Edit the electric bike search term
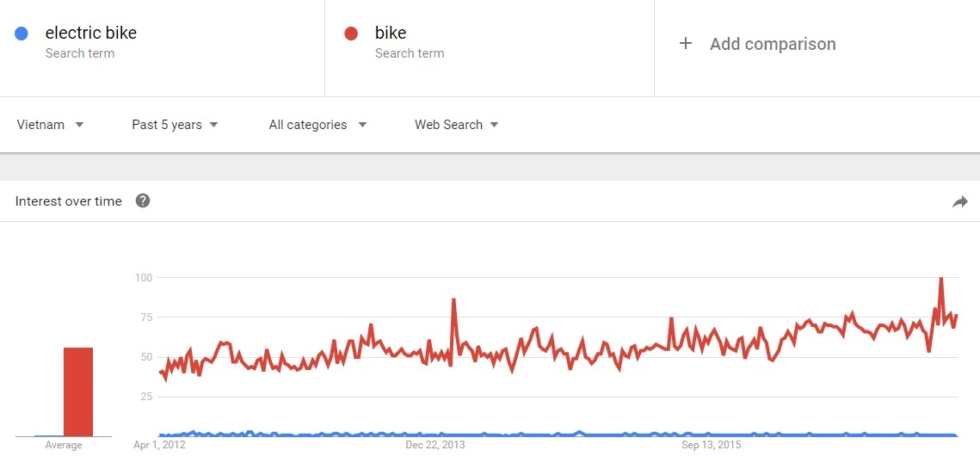Viewport: 980px width, 469px height. coord(91,34)
